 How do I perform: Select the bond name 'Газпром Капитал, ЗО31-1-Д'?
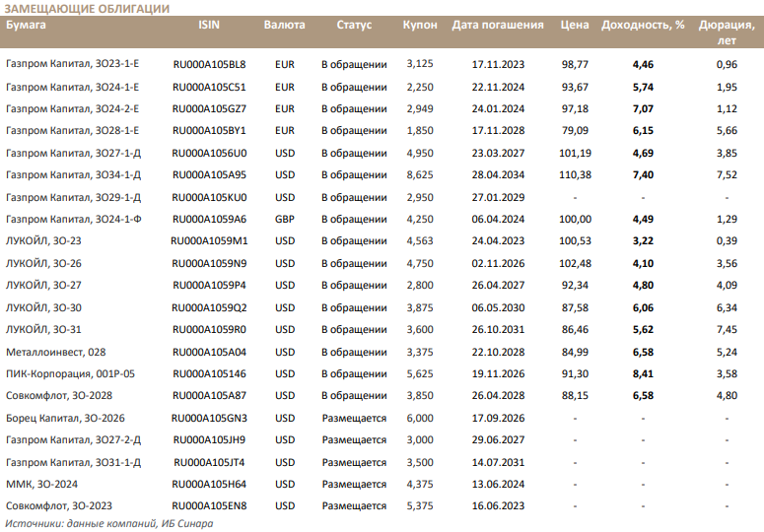pyautogui.click(x=73, y=463)
